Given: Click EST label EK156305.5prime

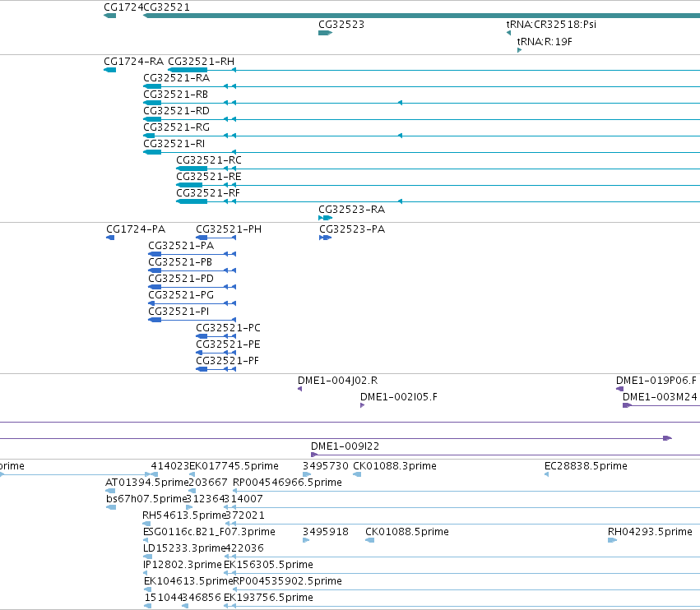Looking at the screenshot, I should (268, 565).
